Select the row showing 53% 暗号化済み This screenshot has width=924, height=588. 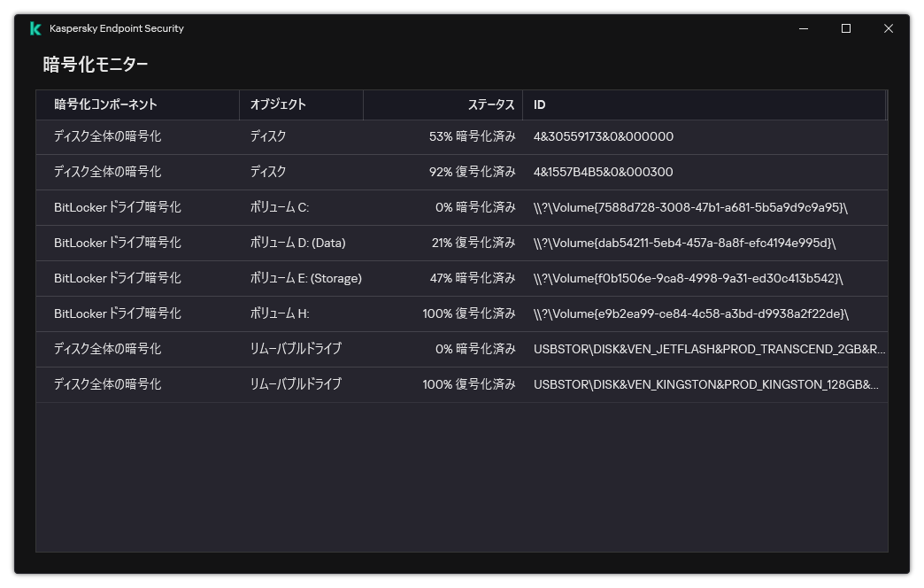[462, 137]
